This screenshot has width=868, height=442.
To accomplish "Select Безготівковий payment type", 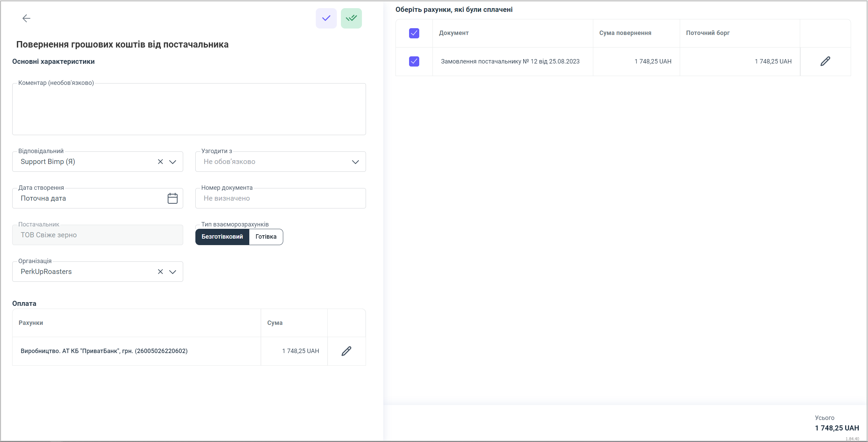I will click(222, 237).
